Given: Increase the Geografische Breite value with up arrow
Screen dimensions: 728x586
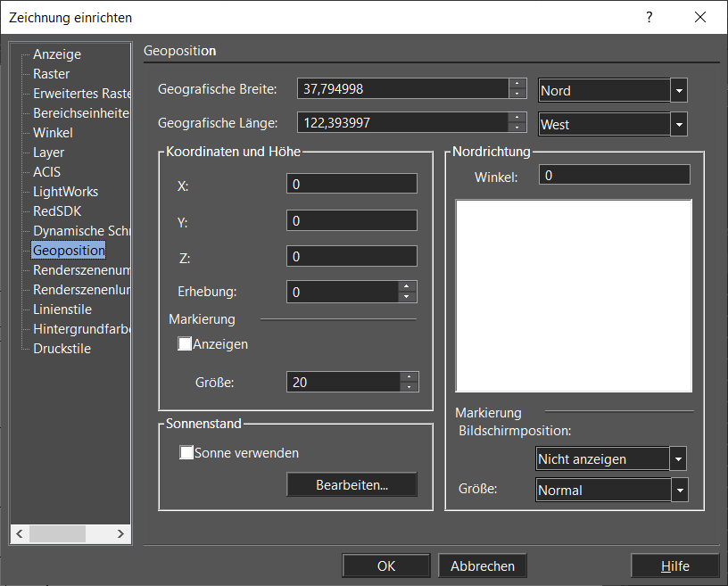Looking at the screenshot, I should pos(517,84).
